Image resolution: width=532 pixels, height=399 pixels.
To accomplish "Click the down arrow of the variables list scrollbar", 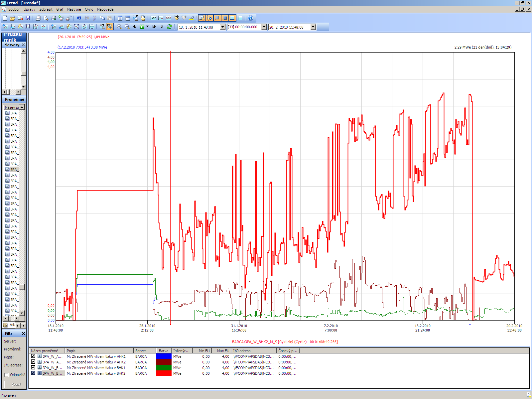I will pyautogui.click(x=22, y=313).
